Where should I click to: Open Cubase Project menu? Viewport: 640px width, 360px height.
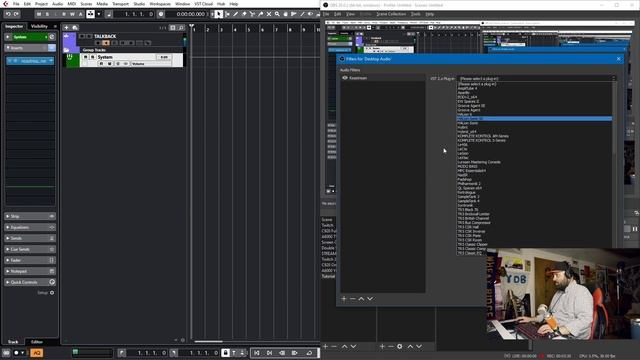(41, 4)
